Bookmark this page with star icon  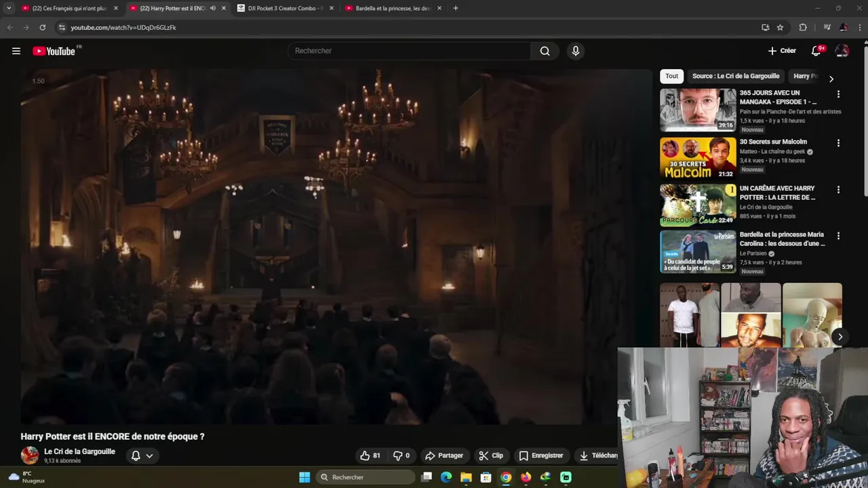[780, 27]
